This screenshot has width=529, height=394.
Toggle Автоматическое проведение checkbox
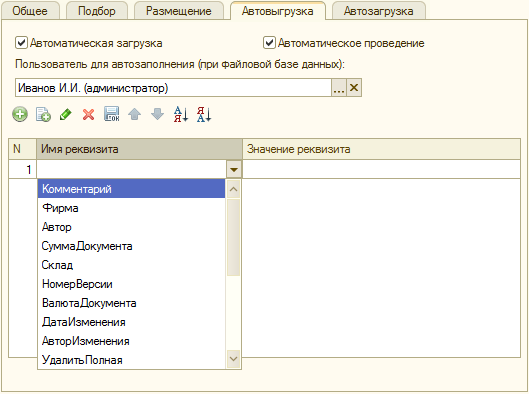(269, 43)
